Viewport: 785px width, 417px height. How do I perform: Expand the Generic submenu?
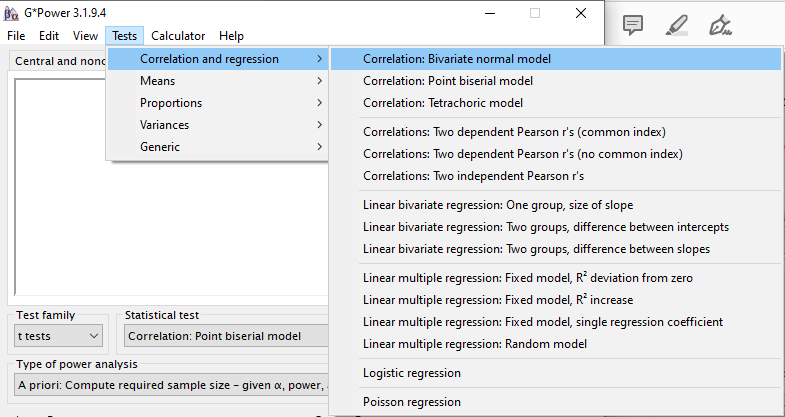[218, 147]
